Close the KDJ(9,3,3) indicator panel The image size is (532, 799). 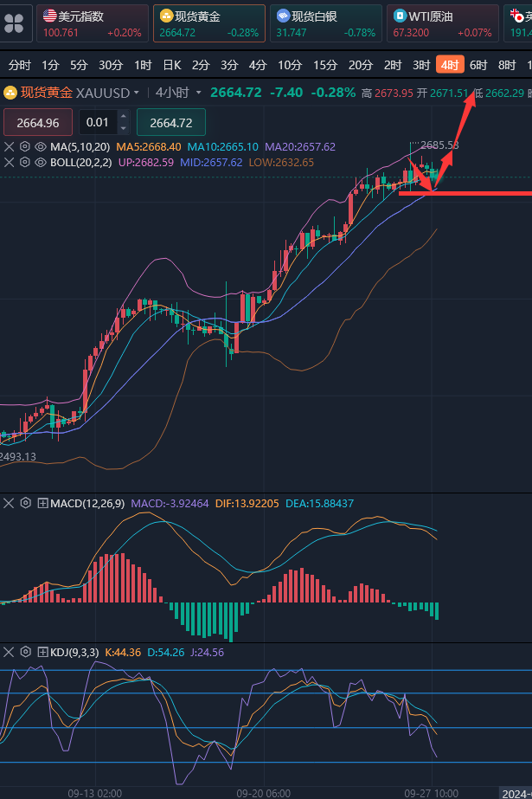click(x=9, y=652)
